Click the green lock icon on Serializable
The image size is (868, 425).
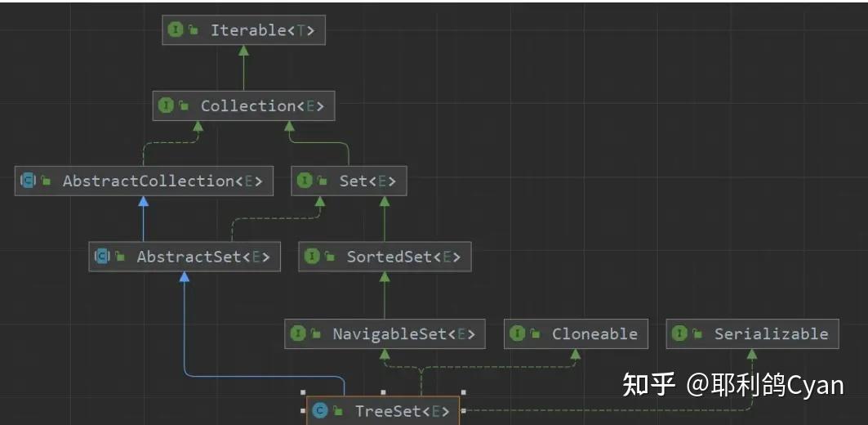pos(698,333)
